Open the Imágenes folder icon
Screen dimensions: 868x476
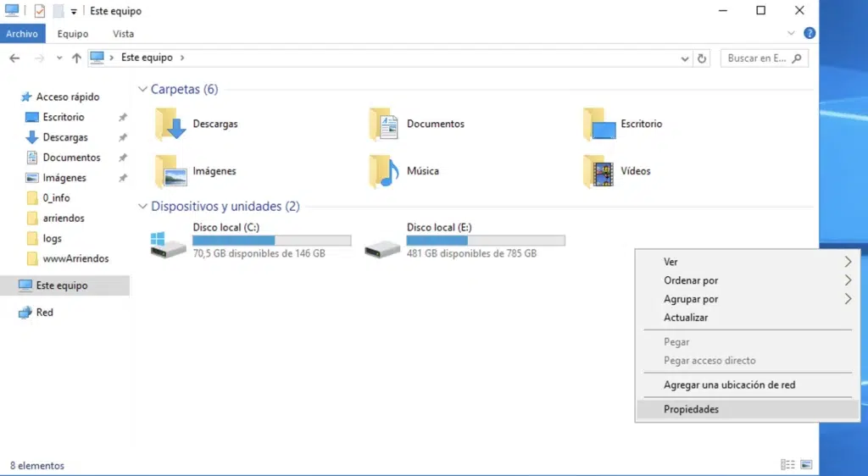click(170, 171)
